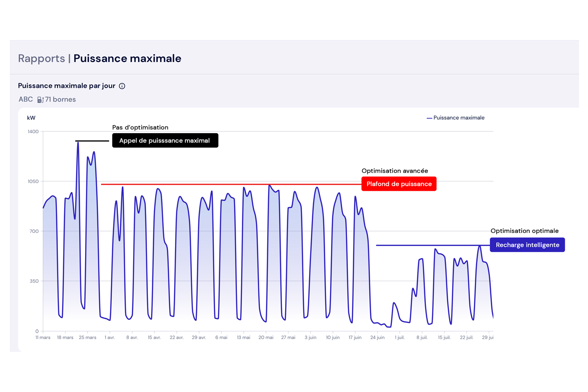Click the charging station icon next to 71 bornes
The image size is (588, 392).
(x=40, y=100)
